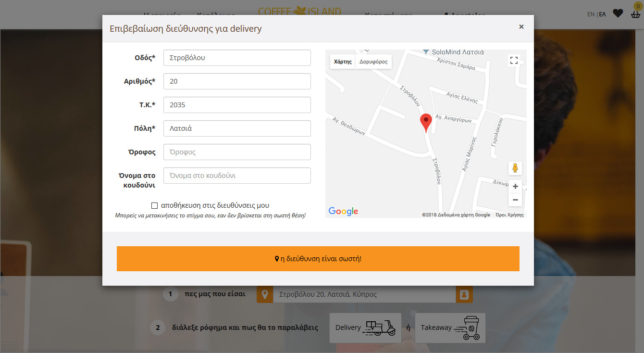Click the Αγίας Ελένης street label on map
The image size is (644, 353).
[463, 97]
